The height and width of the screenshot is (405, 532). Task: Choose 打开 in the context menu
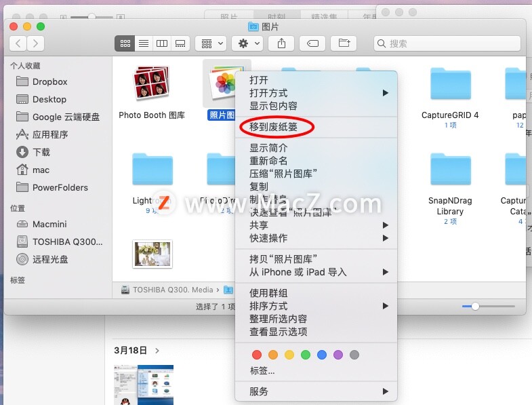tap(316, 80)
